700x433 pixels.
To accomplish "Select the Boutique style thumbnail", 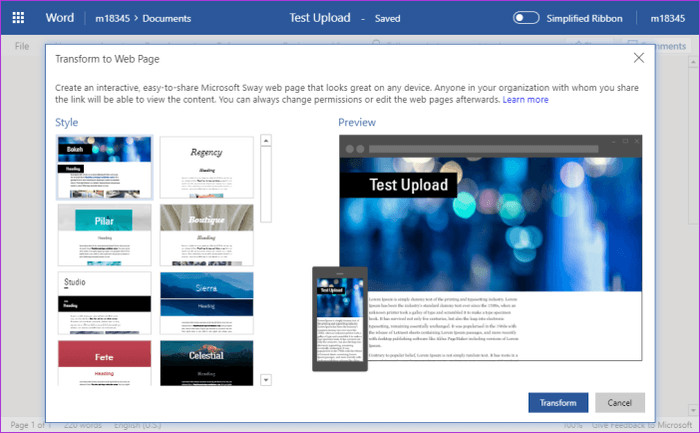I will [x=207, y=235].
